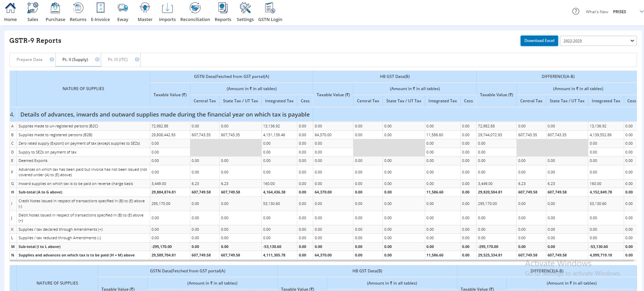Click the help question mark icon
The height and width of the screenshot is (291, 644).
click(x=576, y=12)
